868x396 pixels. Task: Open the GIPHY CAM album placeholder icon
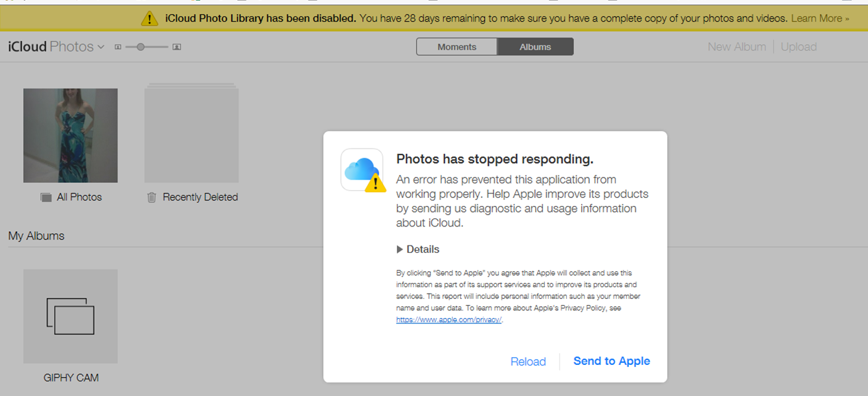[71, 316]
